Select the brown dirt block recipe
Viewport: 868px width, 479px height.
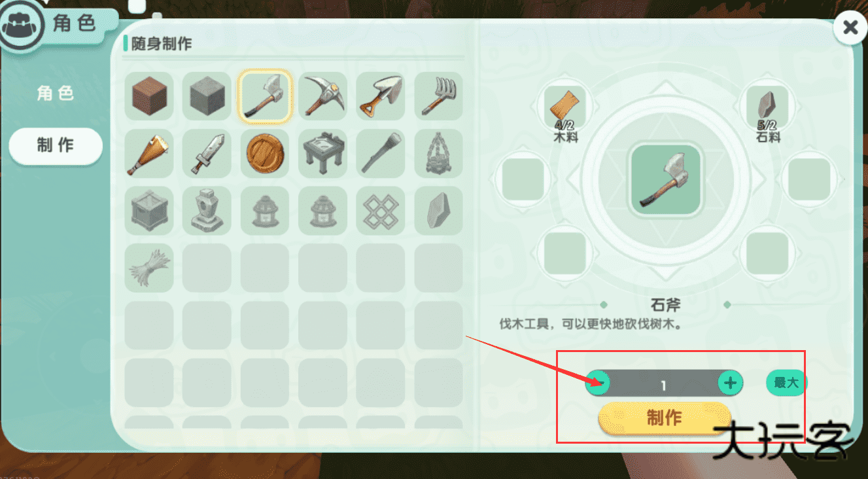(148, 96)
